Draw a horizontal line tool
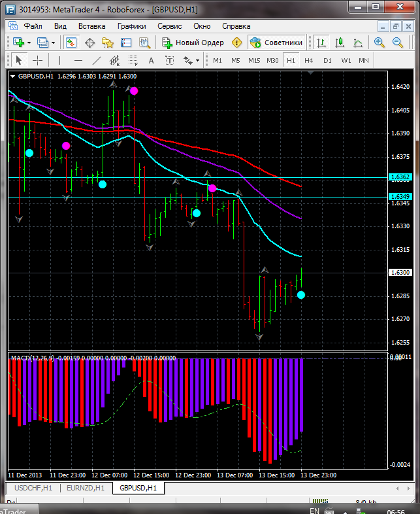This screenshot has height=514, width=420. click(78, 60)
